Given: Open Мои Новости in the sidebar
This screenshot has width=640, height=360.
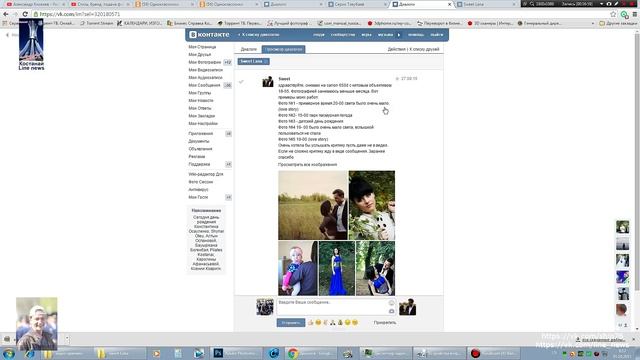Looking at the screenshot, I should (x=200, y=100).
